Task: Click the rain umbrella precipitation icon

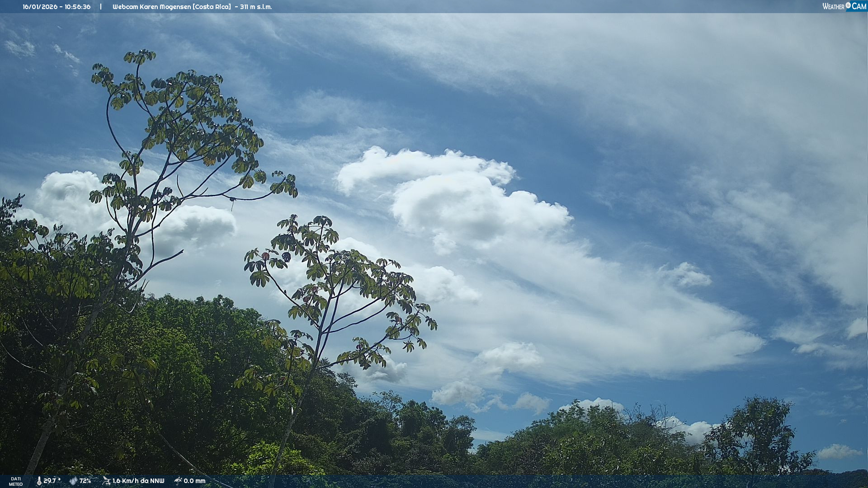Action: (x=178, y=481)
